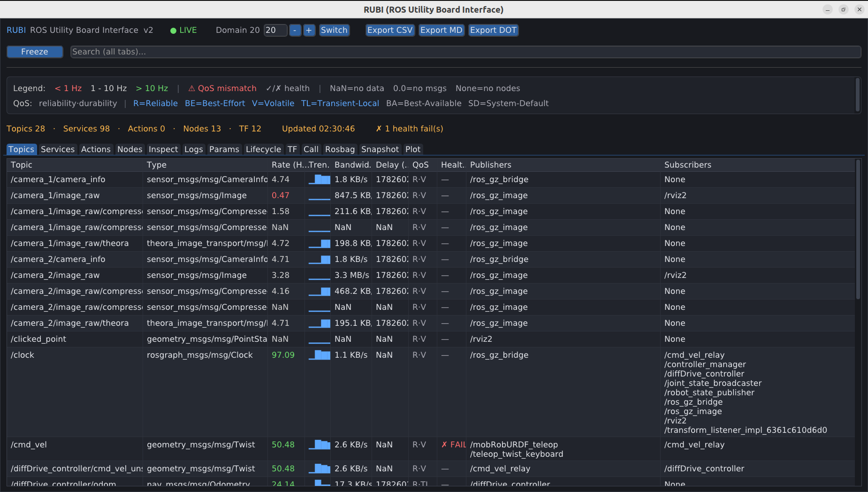
Task: Click the Health column header
Action: (452, 165)
